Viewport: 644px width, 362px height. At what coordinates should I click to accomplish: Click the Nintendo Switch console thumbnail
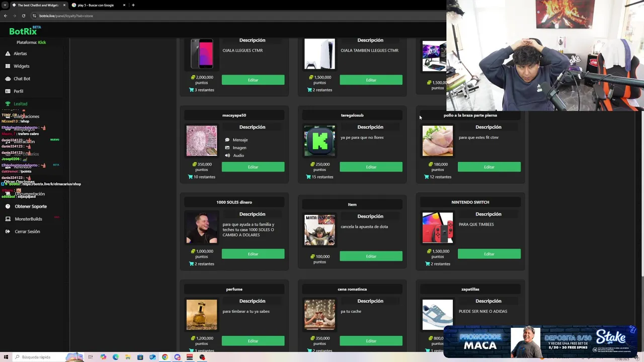click(438, 228)
